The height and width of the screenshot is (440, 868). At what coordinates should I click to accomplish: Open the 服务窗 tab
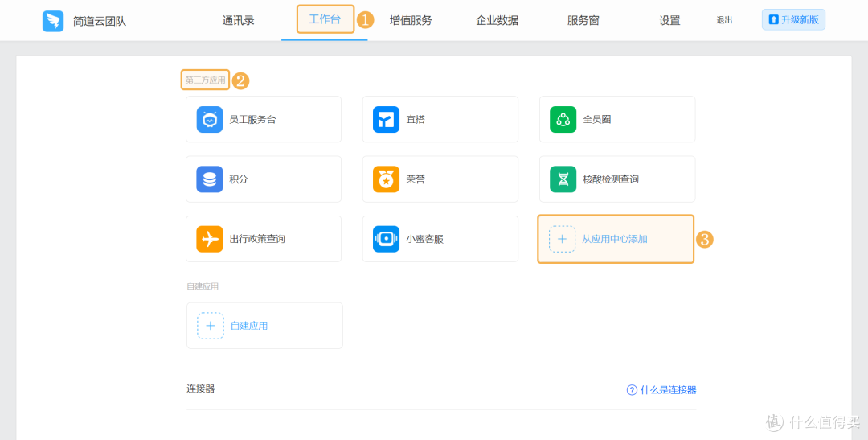click(x=583, y=21)
